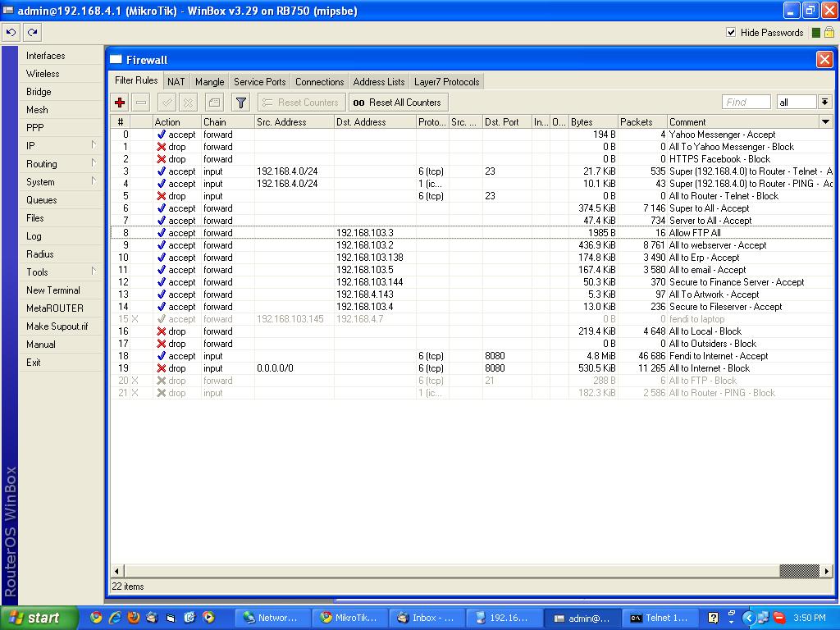Viewport: 840px width, 630px height.
Task: Enable the selected rule via checkmark icon
Action: (164, 102)
